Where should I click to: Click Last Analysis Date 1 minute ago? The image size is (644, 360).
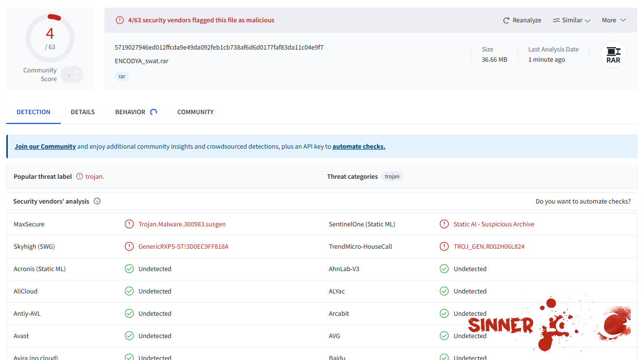(x=546, y=60)
